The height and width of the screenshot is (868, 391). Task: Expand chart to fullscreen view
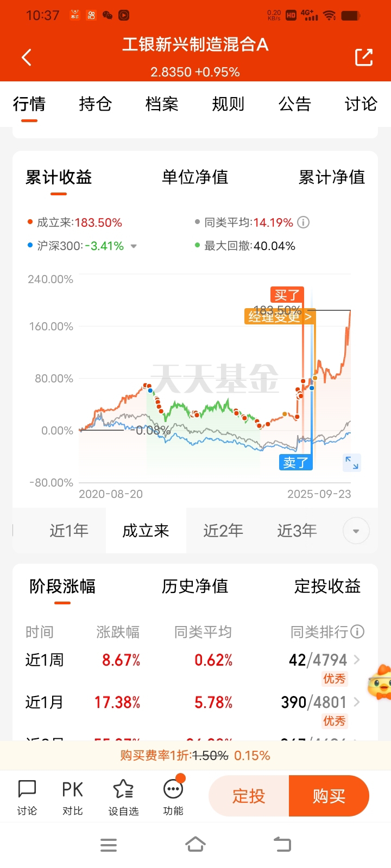352,462
